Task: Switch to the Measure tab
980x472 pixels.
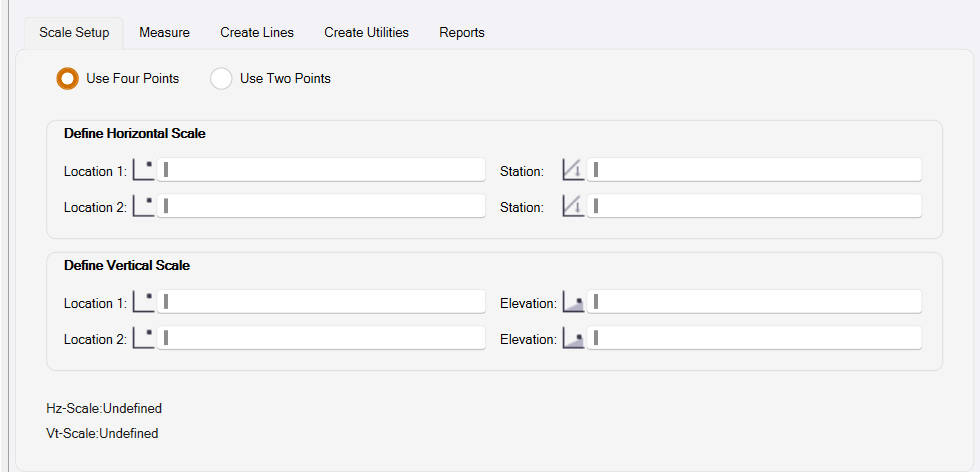Action: point(164,32)
